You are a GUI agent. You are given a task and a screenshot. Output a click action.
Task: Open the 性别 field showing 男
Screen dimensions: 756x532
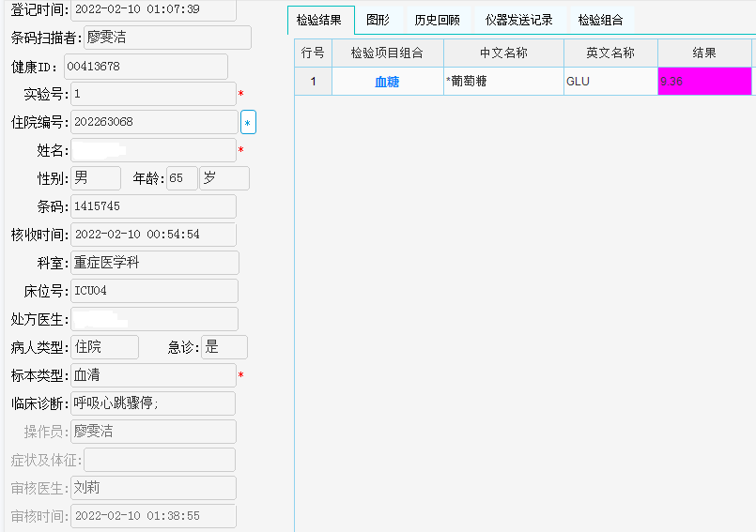coord(96,178)
